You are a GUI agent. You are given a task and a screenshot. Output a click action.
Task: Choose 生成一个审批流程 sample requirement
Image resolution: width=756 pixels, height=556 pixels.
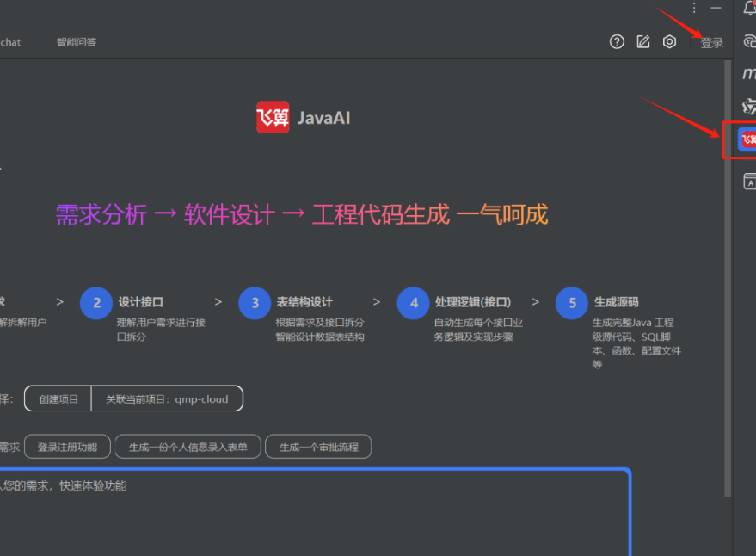[319, 447]
